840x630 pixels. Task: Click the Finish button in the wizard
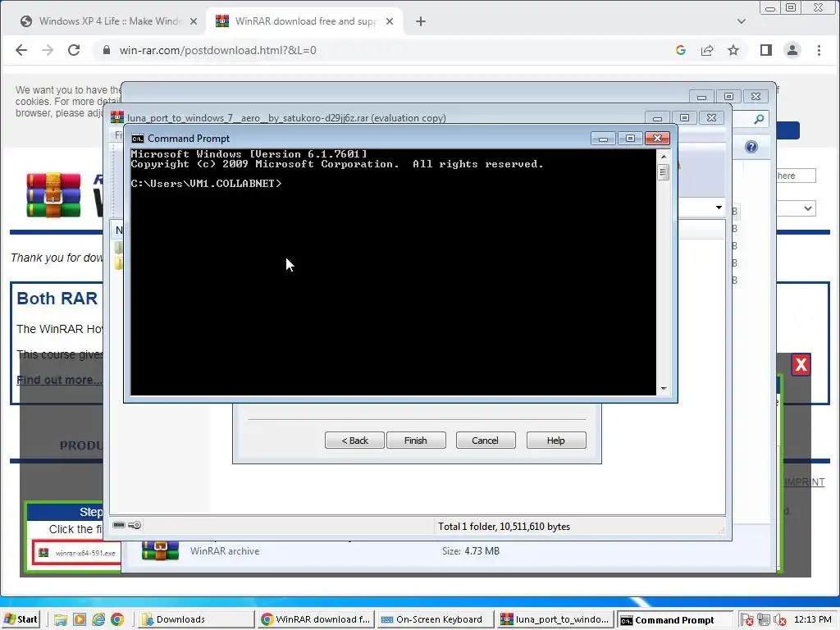(416, 441)
